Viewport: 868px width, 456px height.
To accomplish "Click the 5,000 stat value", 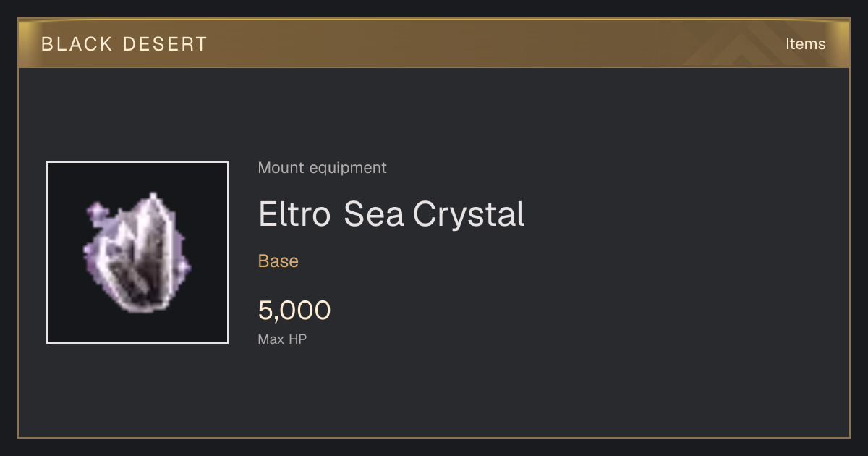I will pyautogui.click(x=294, y=311).
